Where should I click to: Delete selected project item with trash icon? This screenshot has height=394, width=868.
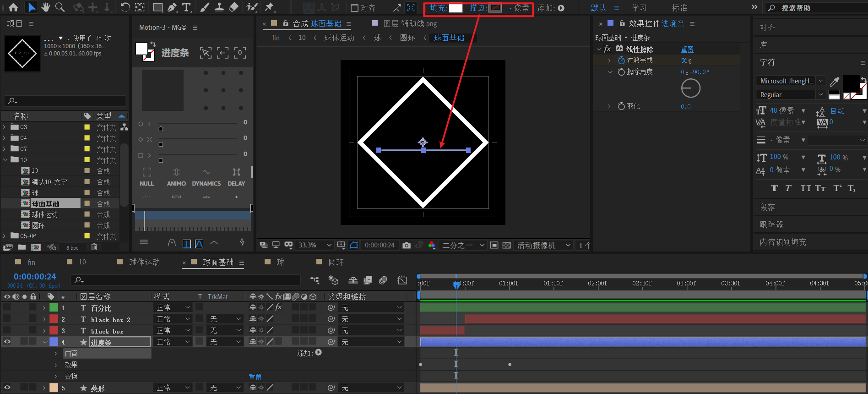94,247
